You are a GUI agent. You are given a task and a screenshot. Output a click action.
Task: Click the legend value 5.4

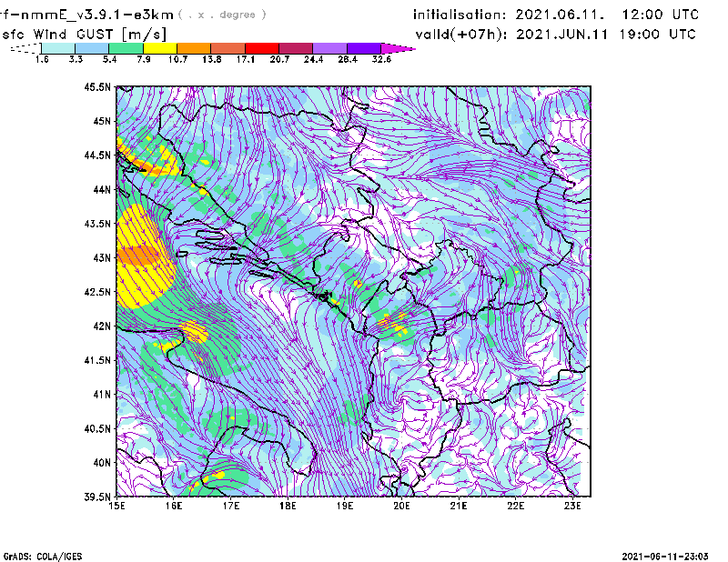tap(109, 59)
